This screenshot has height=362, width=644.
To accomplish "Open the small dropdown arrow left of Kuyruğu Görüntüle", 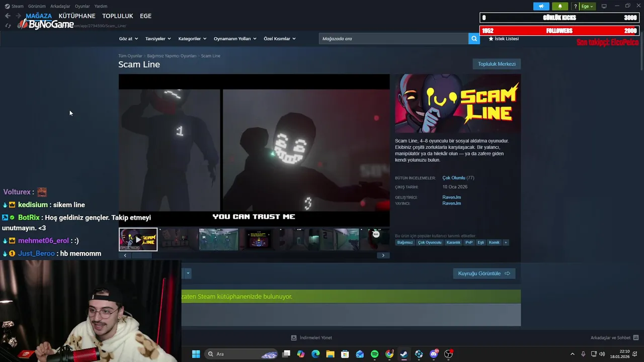I will [x=188, y=274].
